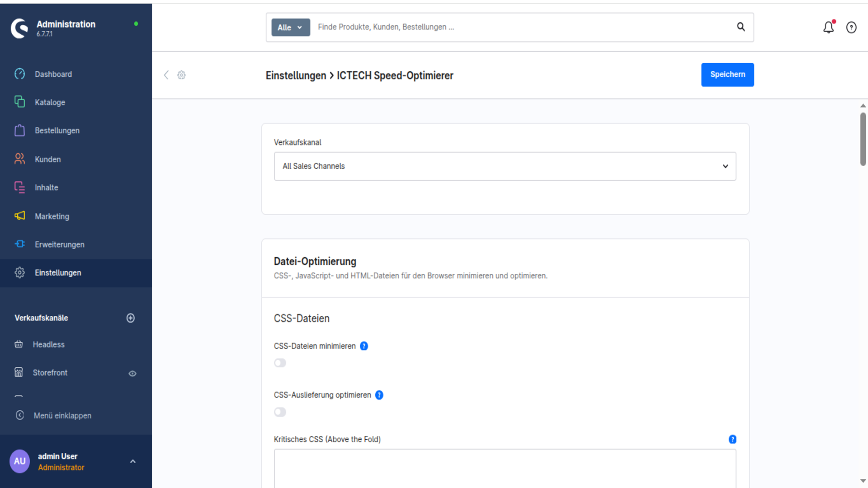Click the search magnifier icon
The width and height of the screenshot is (868, 488).
741,27
